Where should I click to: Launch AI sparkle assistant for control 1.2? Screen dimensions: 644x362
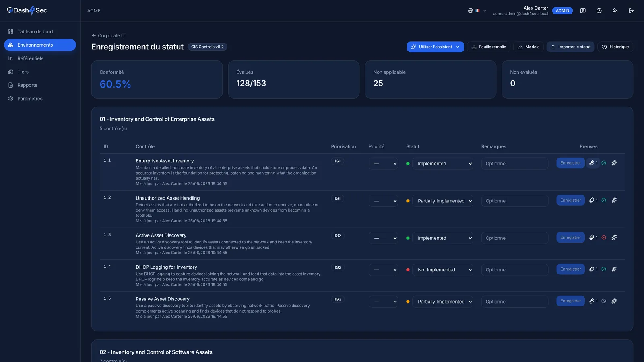614,200
